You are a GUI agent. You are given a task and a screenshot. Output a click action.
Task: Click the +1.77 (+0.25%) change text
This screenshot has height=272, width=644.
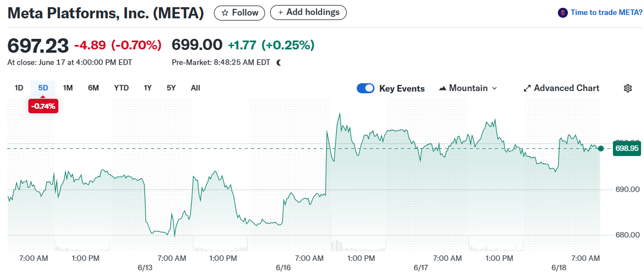click(x=271, y=45)
